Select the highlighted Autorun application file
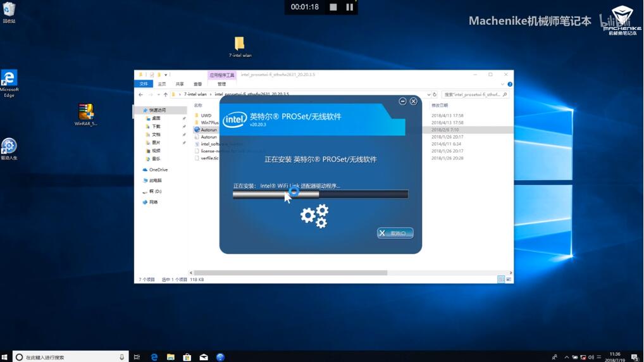This screenshot has height=362, width=644. [209, 130]
